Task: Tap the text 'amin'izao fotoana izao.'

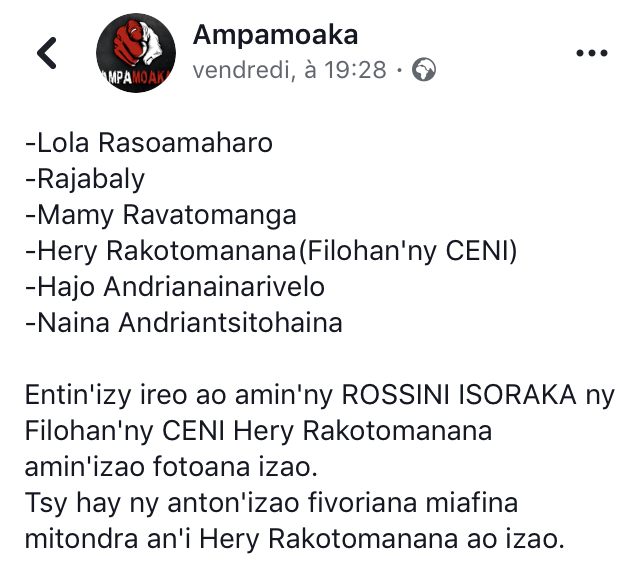Action: 171,467
